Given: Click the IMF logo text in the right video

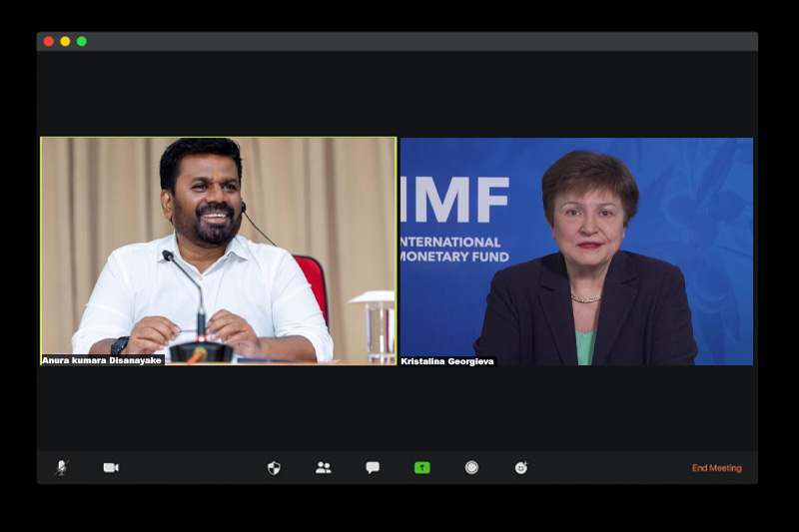Looking at the screenshot, I should coord(455,200).
